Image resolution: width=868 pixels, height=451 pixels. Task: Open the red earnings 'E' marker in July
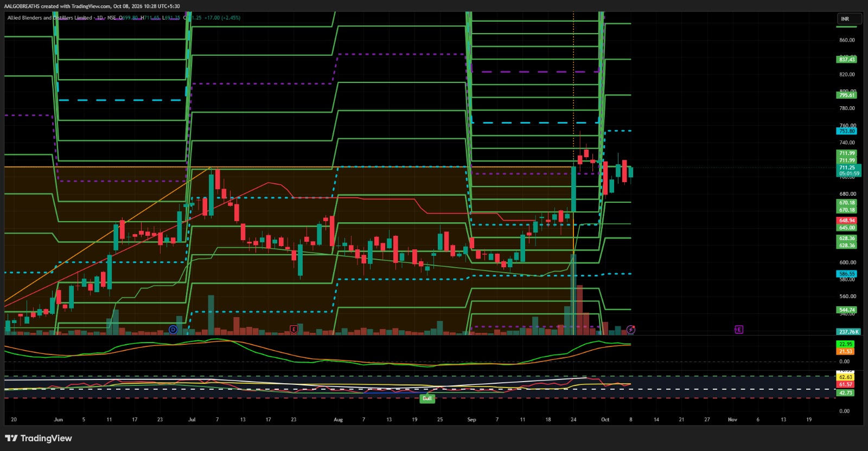point(294,329)
